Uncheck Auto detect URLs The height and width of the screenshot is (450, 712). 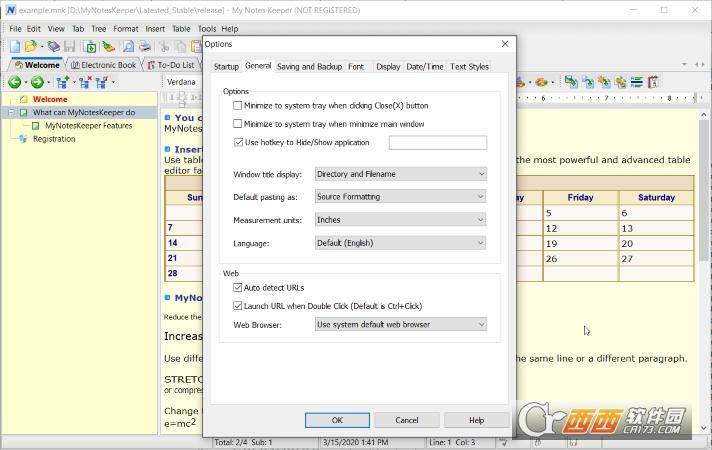(237, 287)
